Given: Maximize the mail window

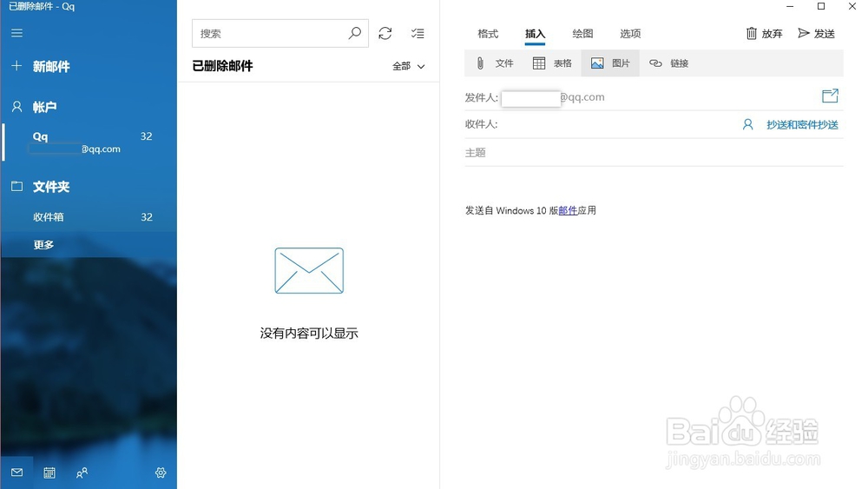Looking at the screenshot, I should (821, 6).
